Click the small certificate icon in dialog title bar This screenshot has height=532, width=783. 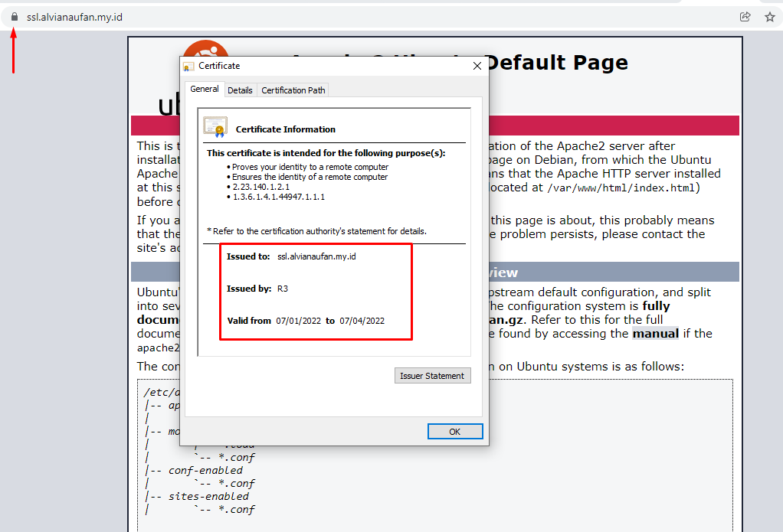(x=188, y=67)
